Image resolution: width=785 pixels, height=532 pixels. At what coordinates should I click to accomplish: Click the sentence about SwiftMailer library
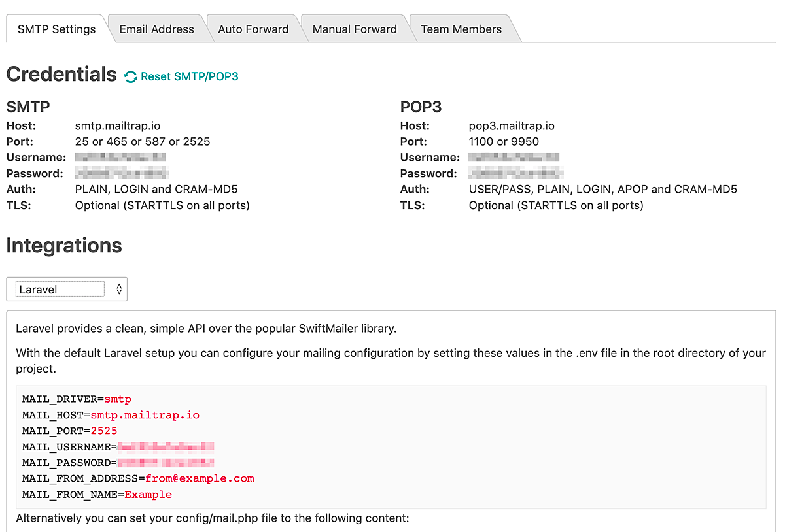206,328
